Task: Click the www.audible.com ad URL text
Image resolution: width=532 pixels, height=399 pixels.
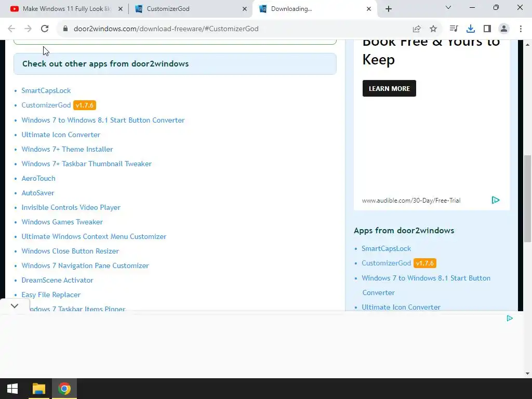Action: tap(411, 201)
